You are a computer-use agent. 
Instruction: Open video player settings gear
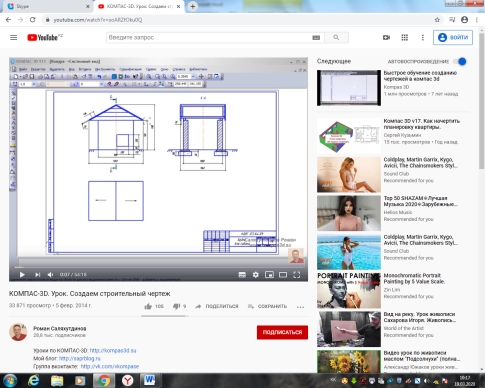[256, 275]
